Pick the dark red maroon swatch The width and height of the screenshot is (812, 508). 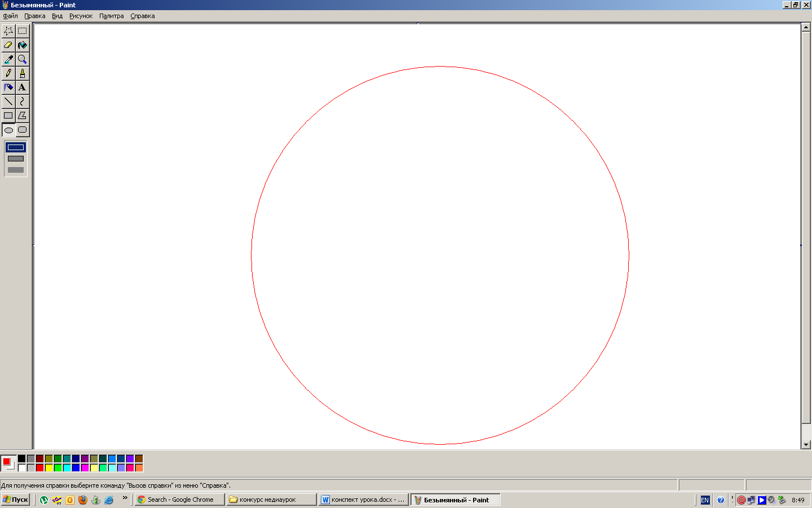39,459
